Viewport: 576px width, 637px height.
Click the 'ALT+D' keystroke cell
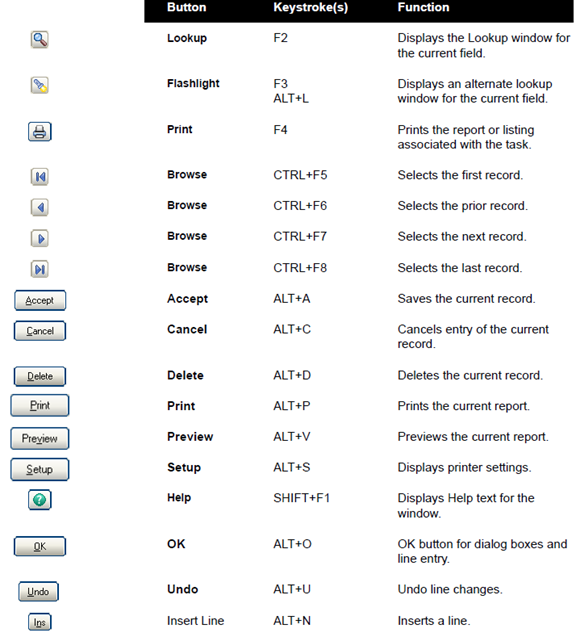[292, 375]
